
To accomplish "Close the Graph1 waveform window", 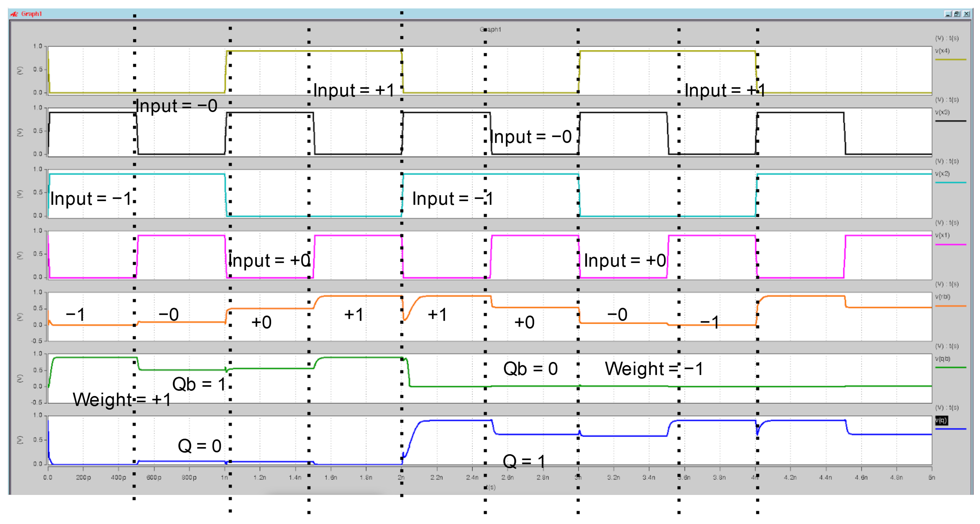I will tap(966, 14).
